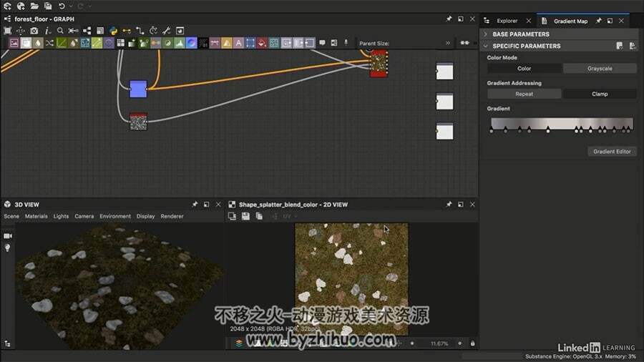Add a Curve node from node toolbar
Viewport: 644px width, 362px height.
(x=62, y=43)
